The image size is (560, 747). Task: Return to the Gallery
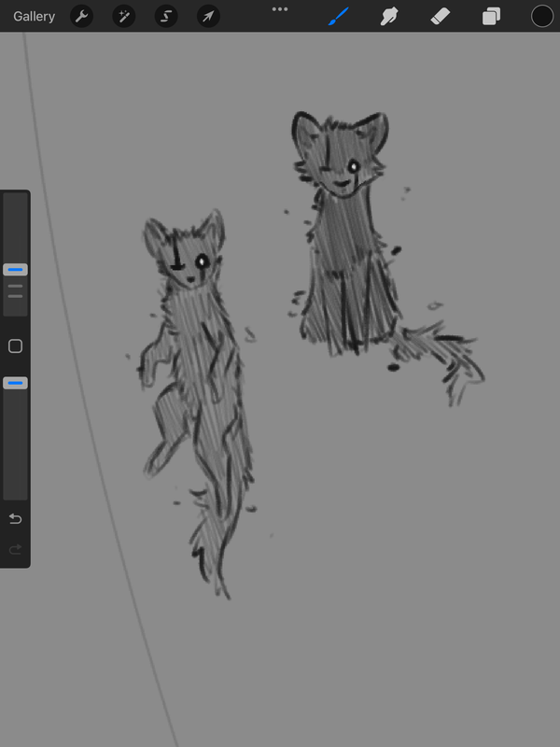point(34,17)
